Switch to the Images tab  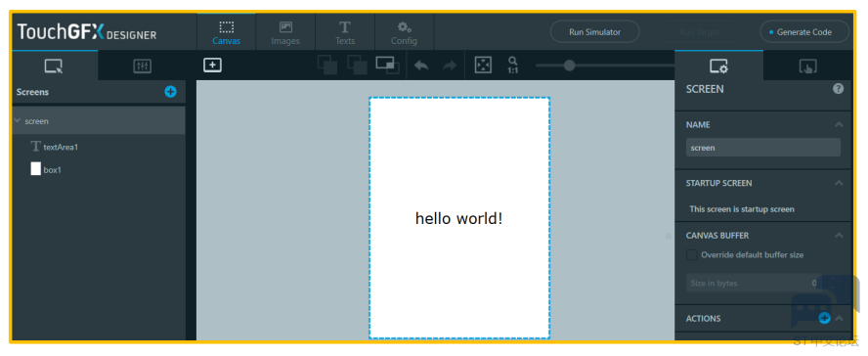tap(285, 32)
